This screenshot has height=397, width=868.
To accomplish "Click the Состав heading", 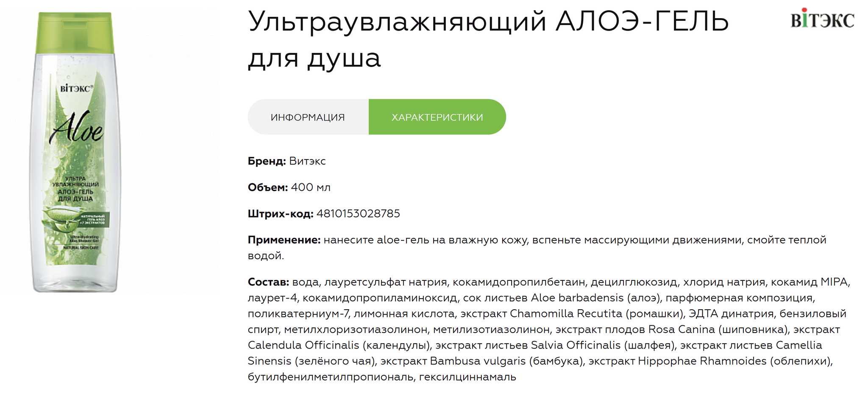I will [x=268, y=282].
